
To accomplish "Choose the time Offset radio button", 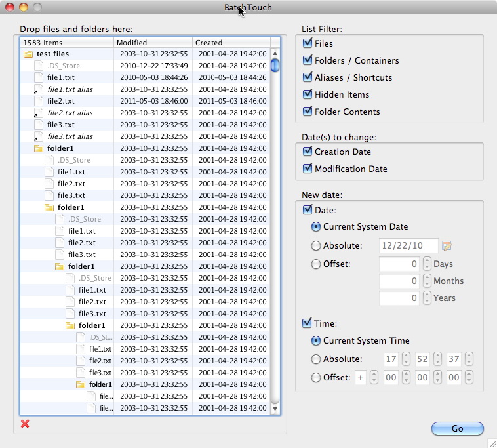I will tap(315, 378).
